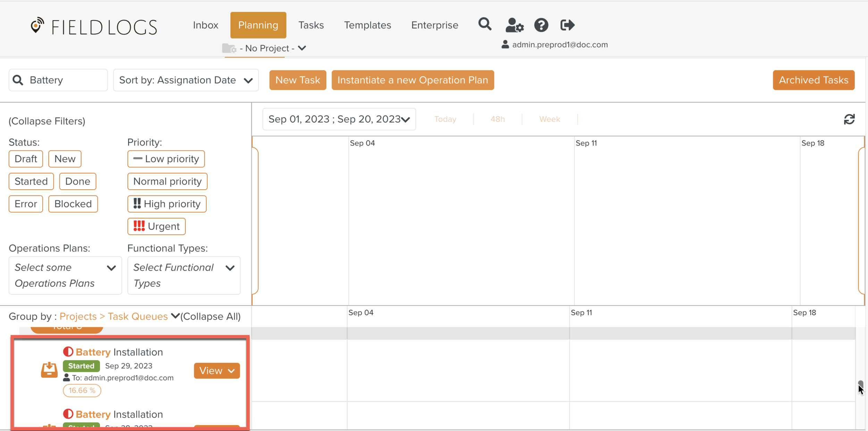Screen dimensions: 868x431
Task: Click the New Task button
Action: [x=298, y=80]
